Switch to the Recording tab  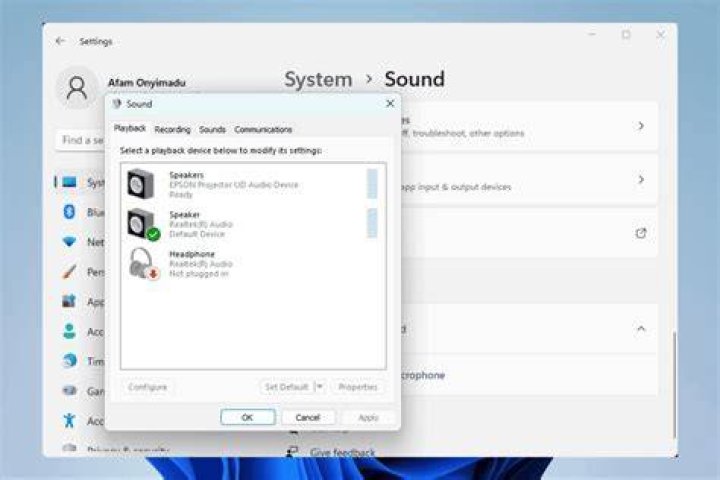(x=172, y=130)
